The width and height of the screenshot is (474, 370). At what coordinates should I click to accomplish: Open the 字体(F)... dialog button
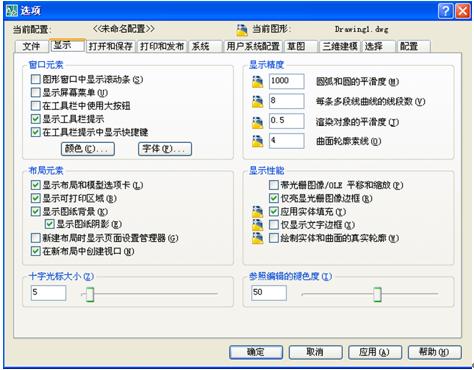pos(165,149)
